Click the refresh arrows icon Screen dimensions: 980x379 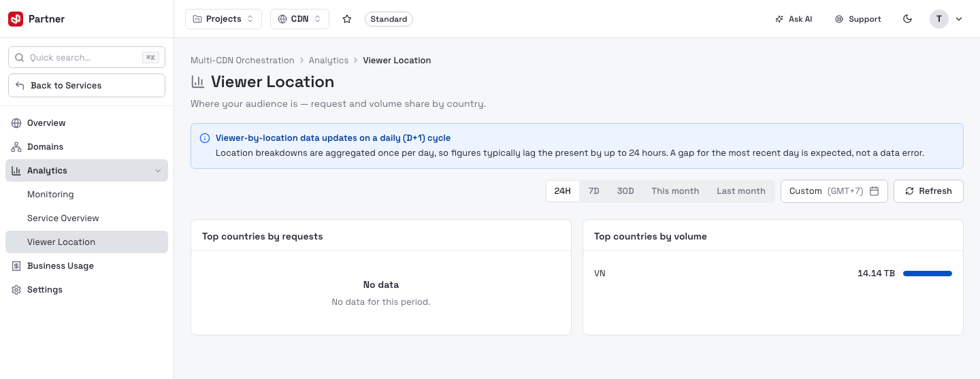pyautogui.click(x=909, y=191)
